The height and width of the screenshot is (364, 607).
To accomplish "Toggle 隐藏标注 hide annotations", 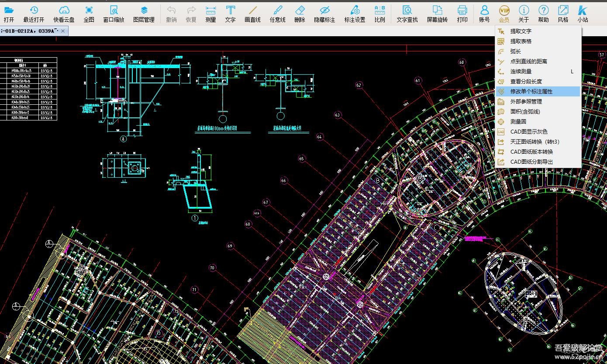I will click(324, 14).
